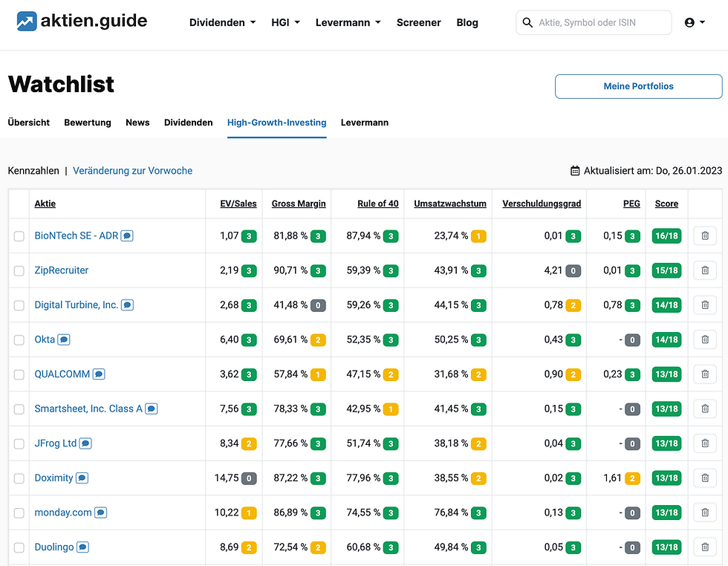Click the search magnifier icon

(527, 22)
